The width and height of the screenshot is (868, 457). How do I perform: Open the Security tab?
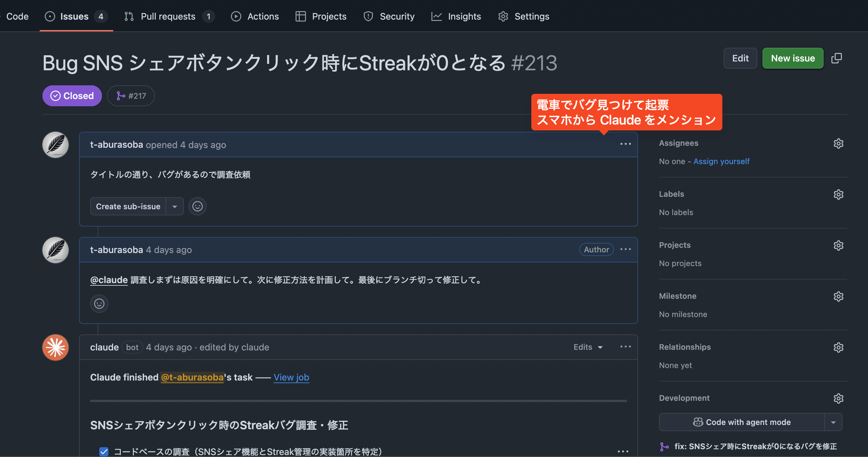click(x=389, y=16)
